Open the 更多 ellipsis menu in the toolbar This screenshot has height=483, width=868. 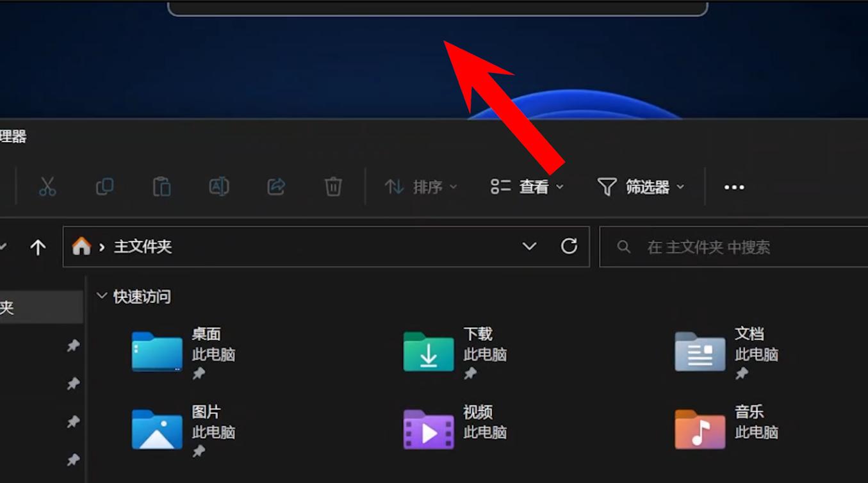[x=733, y=187]
